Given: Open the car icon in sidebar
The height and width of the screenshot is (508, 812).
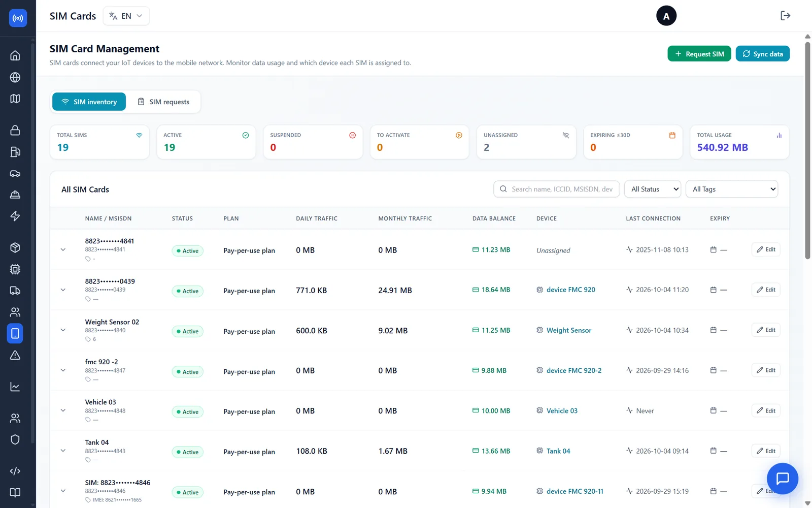Looking at the screenshot, I should pyautogui.click(x=15, y=173).
